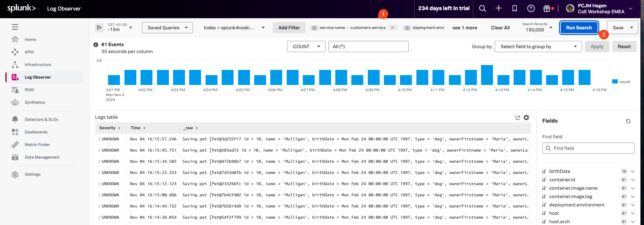Navigate to APM in sidebar
This screenshot has height=225, width=644.
pyautogui.click(x=29, y=52)
